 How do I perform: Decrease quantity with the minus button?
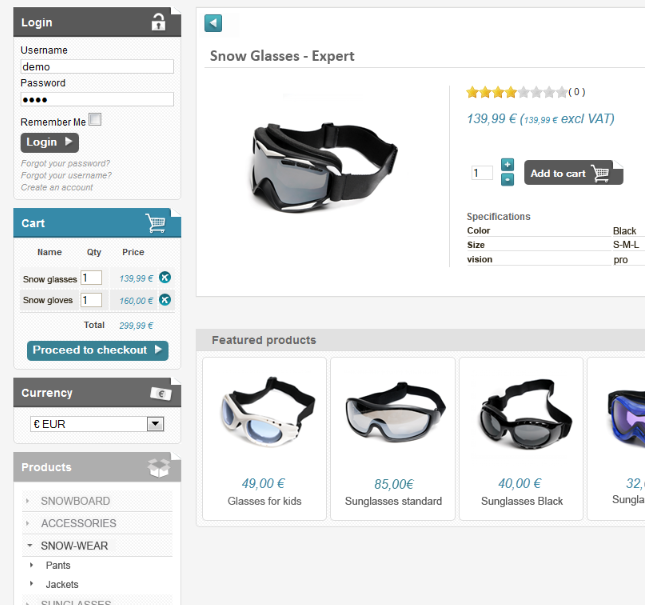[508, 180]
